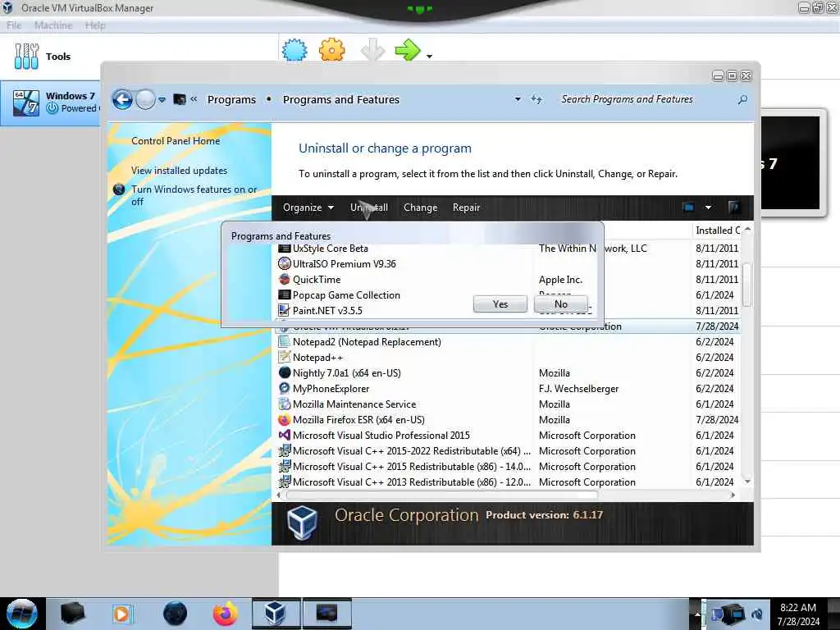Expand the Start arrow dropdown in VirtualBox
This screenshot has width=840, height=630.
click(x=429, y=56)
